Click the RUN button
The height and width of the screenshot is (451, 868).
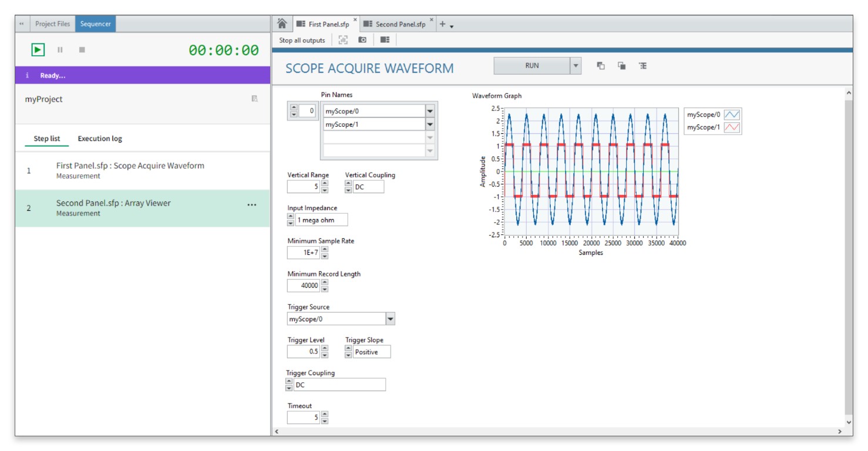(531, 66)
